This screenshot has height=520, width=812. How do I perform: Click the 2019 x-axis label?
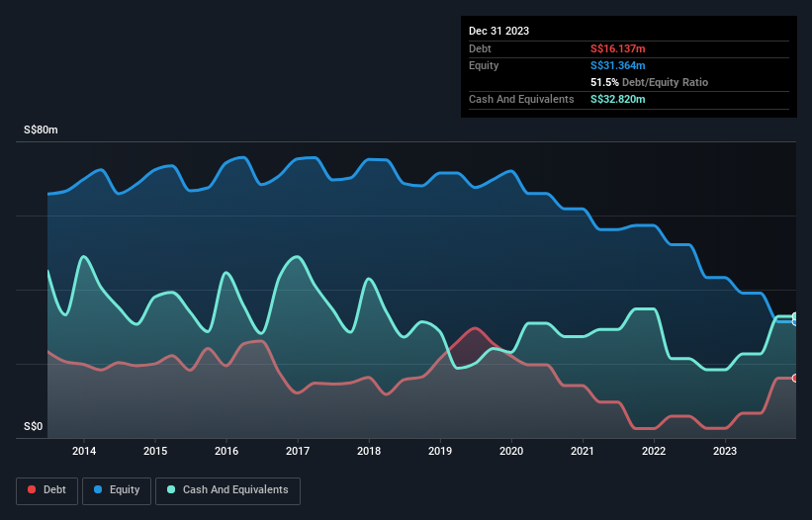tap(440, 451)
